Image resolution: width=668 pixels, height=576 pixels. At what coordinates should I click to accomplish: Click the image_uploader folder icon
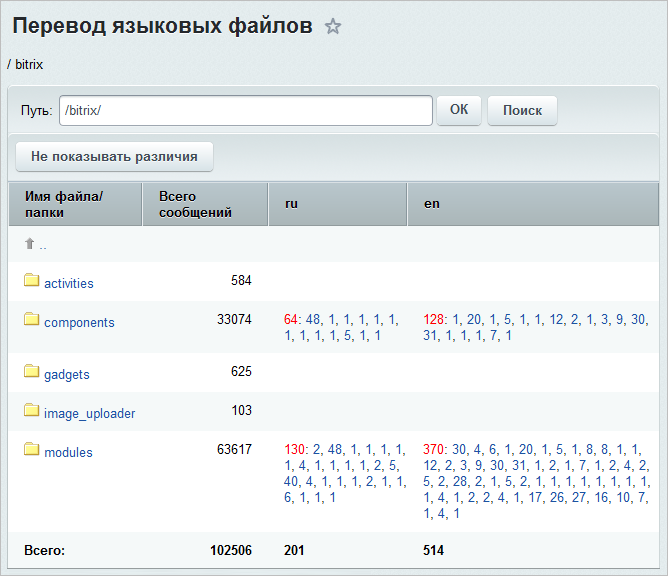[x=32, y=410]
